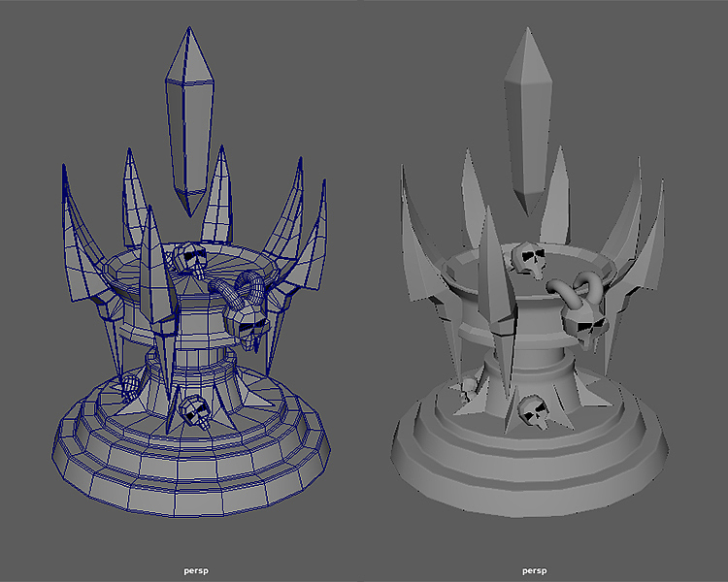Select the front base skull in the wireframe view
The height and width of the screenshot is (582, 728).
(x=195, y=410)
